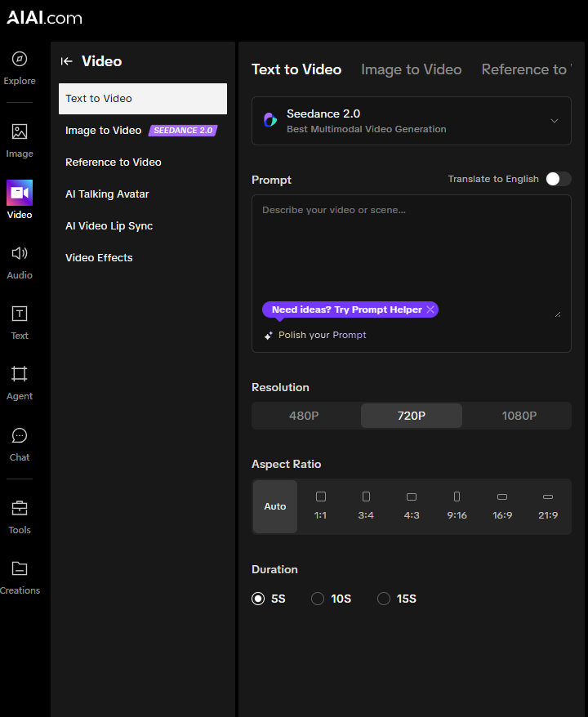Set aspect ratio to 1:1
Image resolution: width=588 pixels, height=717 pixels.
[x=320, y=506]
